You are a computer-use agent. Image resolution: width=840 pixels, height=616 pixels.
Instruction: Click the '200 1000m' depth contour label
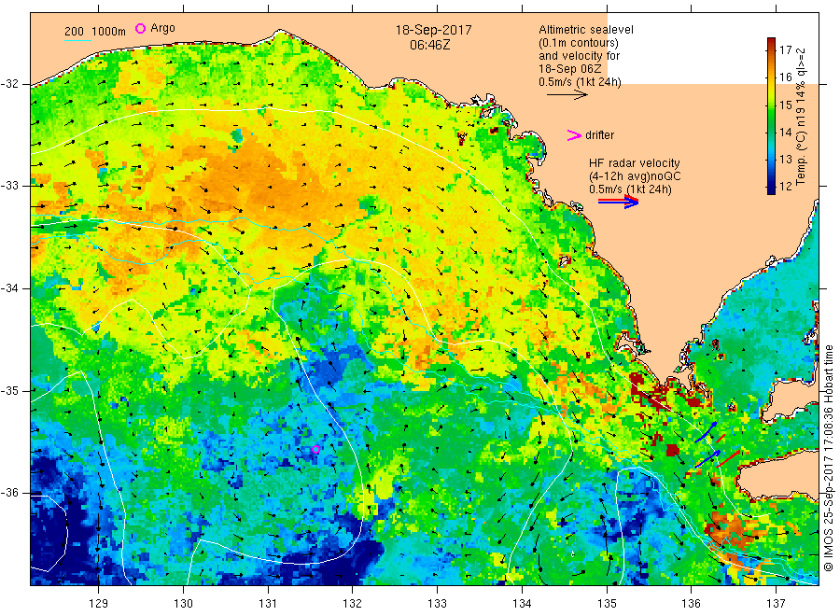(95, 31)
